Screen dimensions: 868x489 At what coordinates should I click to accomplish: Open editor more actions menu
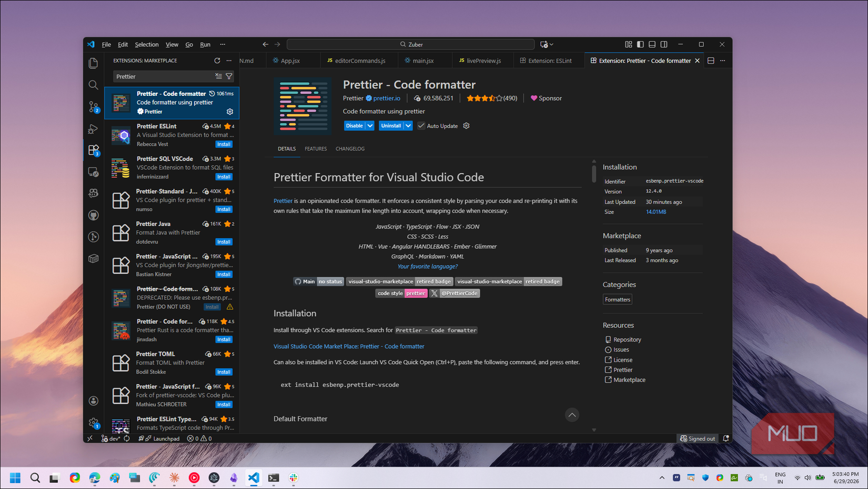723,61
